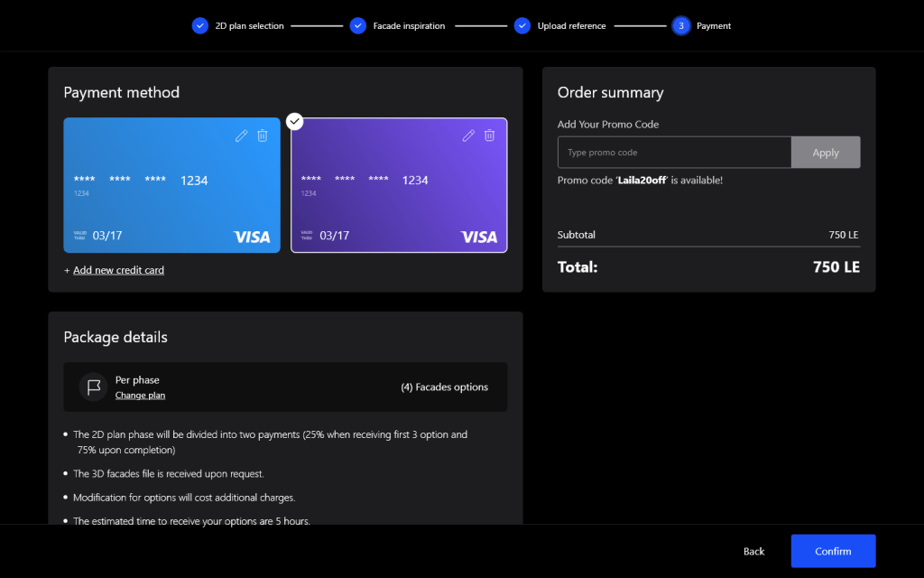
Task: Focus the promo code input field
Action: point(674,153)
